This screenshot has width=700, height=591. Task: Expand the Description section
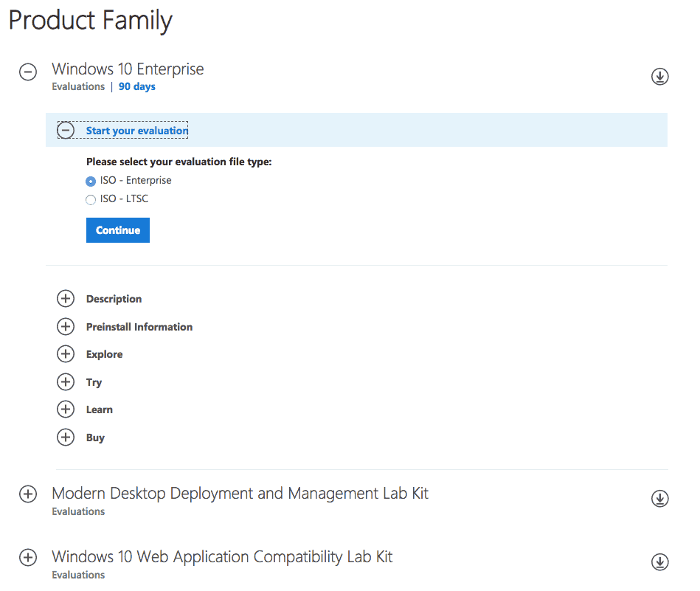pyautogui.click(x=66, y=298)
